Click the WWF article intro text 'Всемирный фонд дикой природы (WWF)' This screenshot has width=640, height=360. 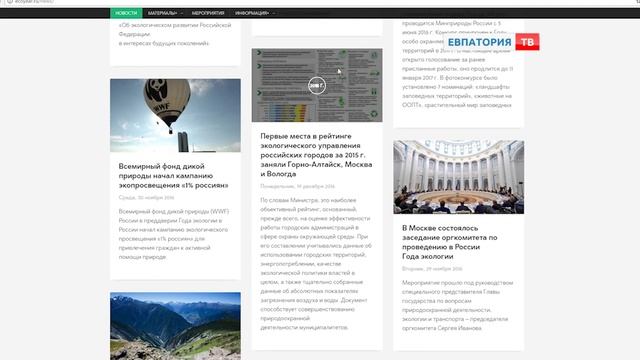coord(174,211)
